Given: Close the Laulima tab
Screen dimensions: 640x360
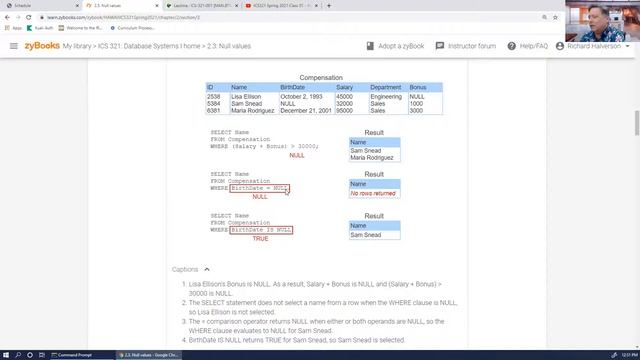Looking at the screenshot, I should click(236, 6).
